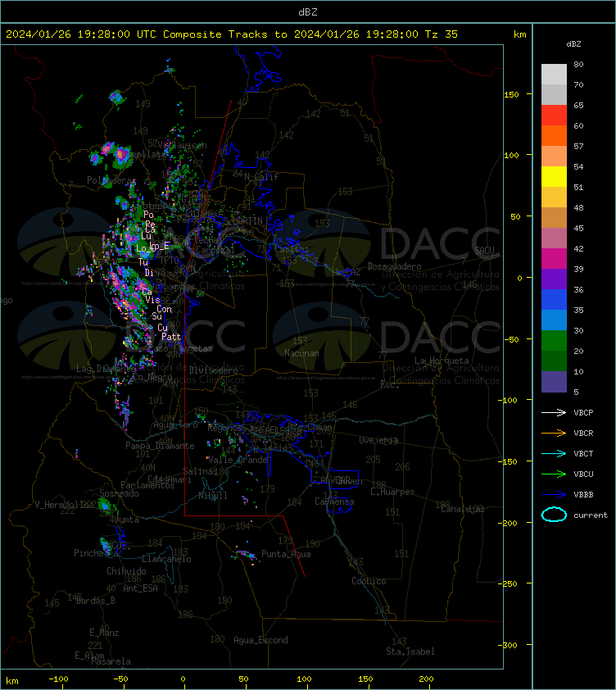Pick the slate 10-5 dBZ swatch
616x690 pixels.
point(554,382)
